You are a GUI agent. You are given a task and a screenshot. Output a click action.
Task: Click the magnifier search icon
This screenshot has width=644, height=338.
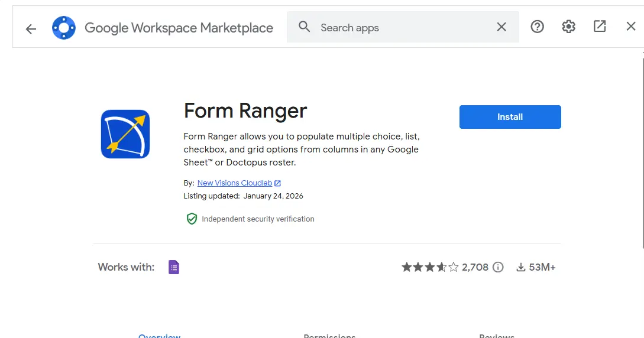[x=304, y=27]
